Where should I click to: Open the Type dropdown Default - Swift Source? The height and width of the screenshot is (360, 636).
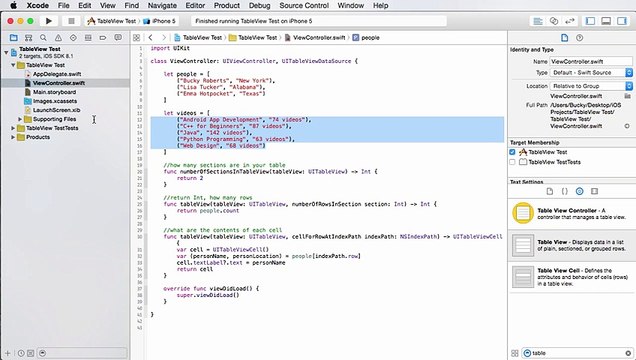pyautogui.click(x=591, y=73)
